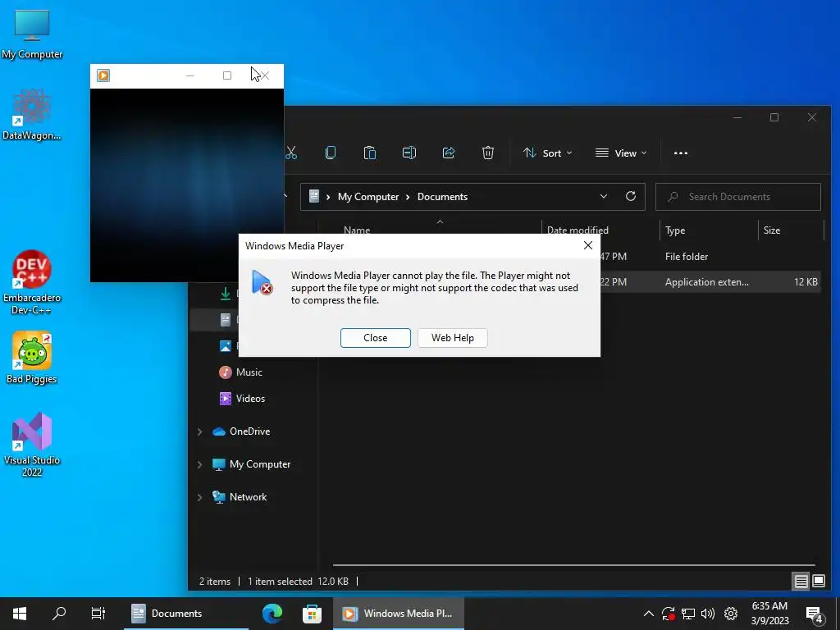This screenshot has height=630, width=840.
Task: Click the Media Player app icon in title bar
Action: click(x=103, y=75)
